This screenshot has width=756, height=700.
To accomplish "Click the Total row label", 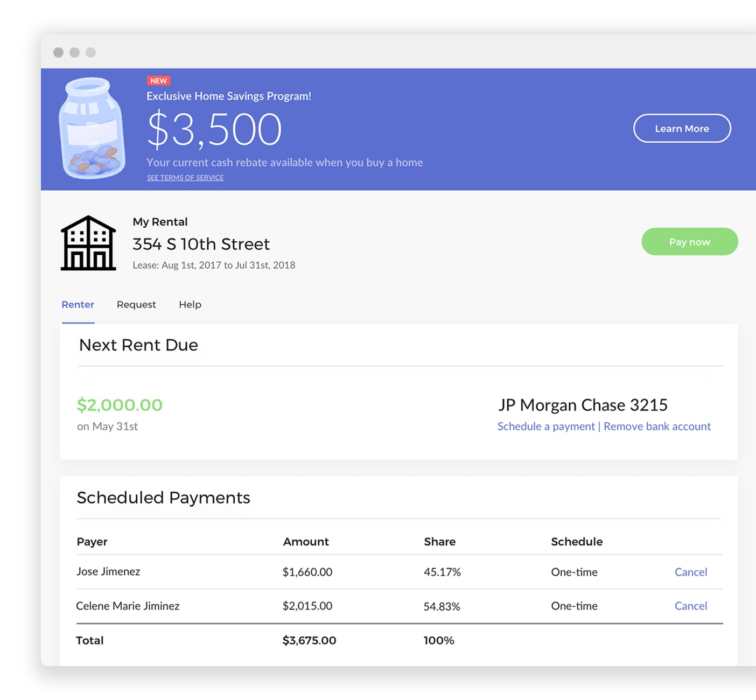I will (89, 640).
